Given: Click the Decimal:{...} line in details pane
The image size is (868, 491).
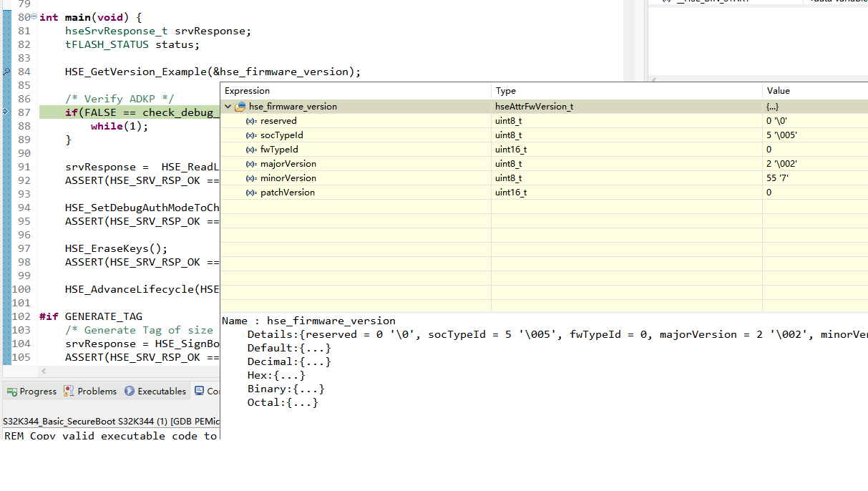Looking at the screenshot, I should pyautogui.click(x=289, y=361).
